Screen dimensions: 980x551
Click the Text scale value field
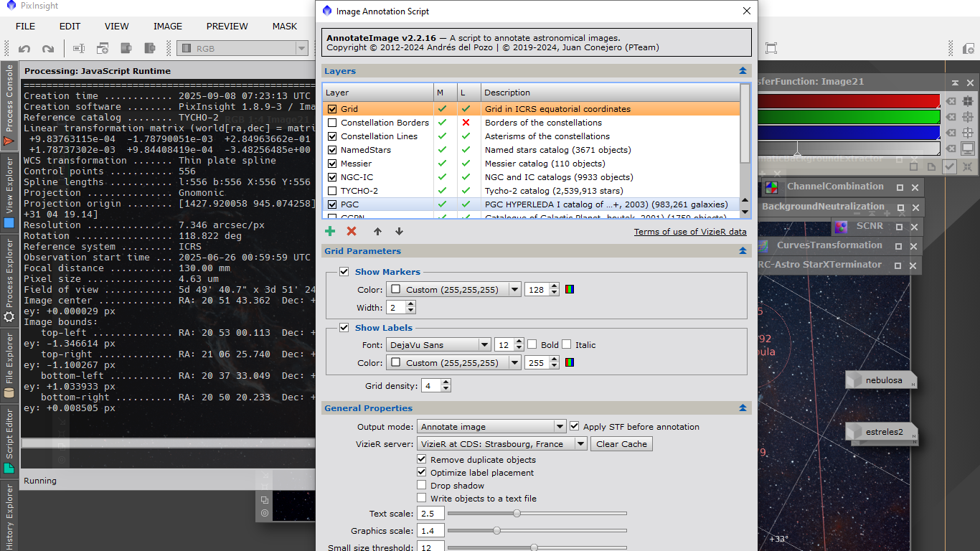tap(431, 514)
